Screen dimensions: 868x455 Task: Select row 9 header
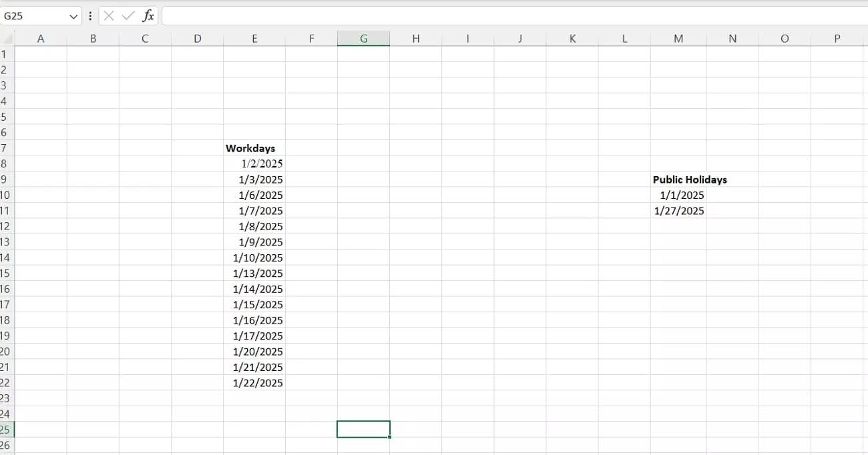click(x=6, y=179)
